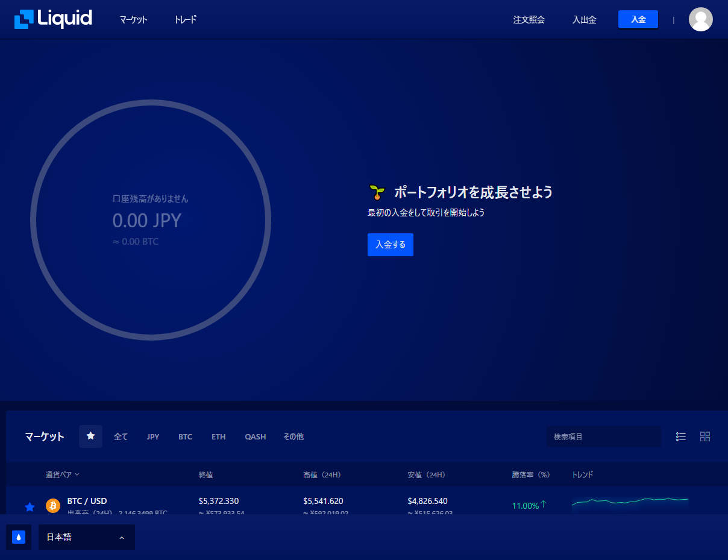
Task: Open the user profile avatar menu
Action: (x=700, y=19)
